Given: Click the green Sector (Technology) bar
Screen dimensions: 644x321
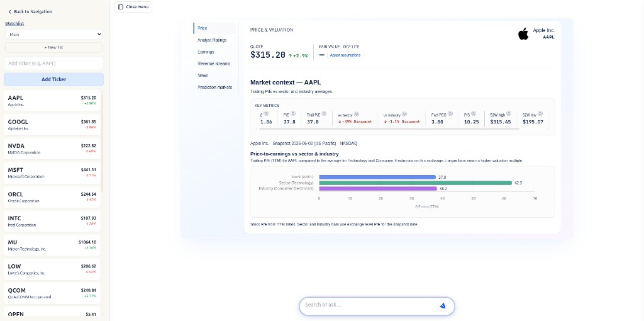Looking at the screenshot, I should (416, 183).
